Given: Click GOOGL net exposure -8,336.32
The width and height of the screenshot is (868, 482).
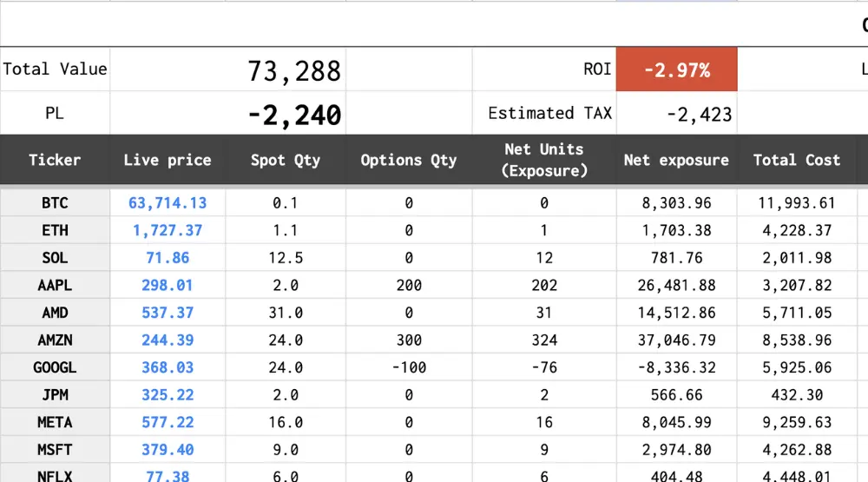Looking at the screenshot, I should click(x=676, y=367).
